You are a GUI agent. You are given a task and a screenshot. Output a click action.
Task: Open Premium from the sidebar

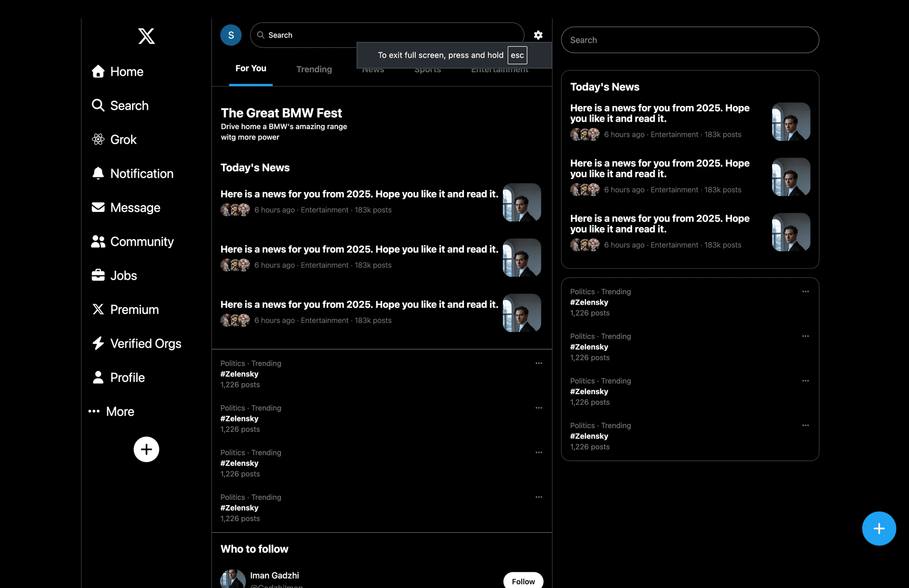[134, 309]
